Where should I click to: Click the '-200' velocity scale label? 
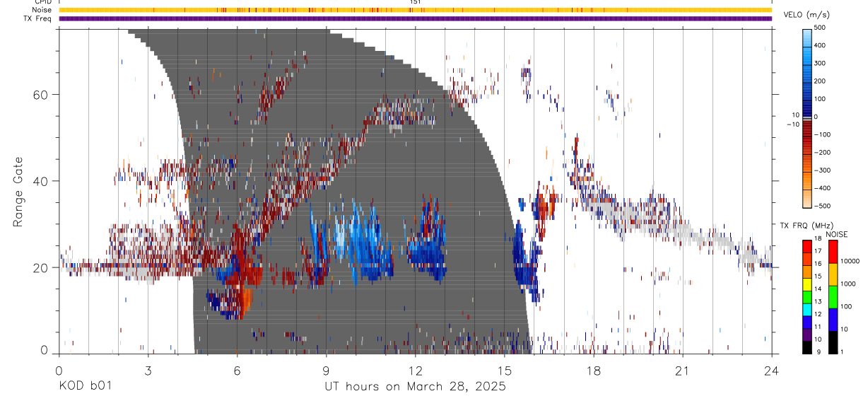tap(822, 153)
